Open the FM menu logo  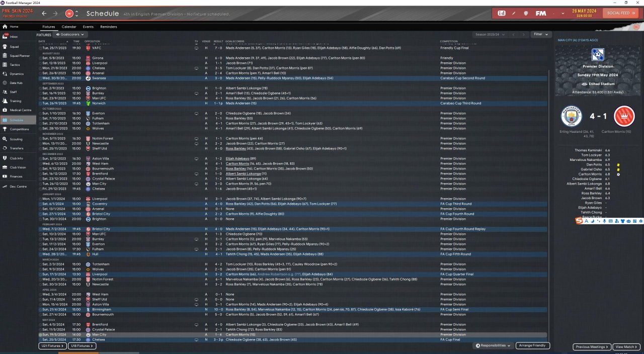541,13
